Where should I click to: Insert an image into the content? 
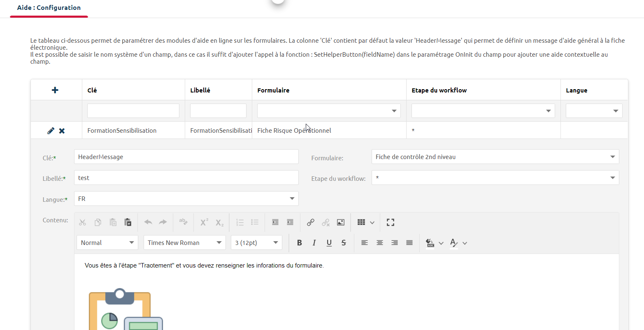pos(340,222)
